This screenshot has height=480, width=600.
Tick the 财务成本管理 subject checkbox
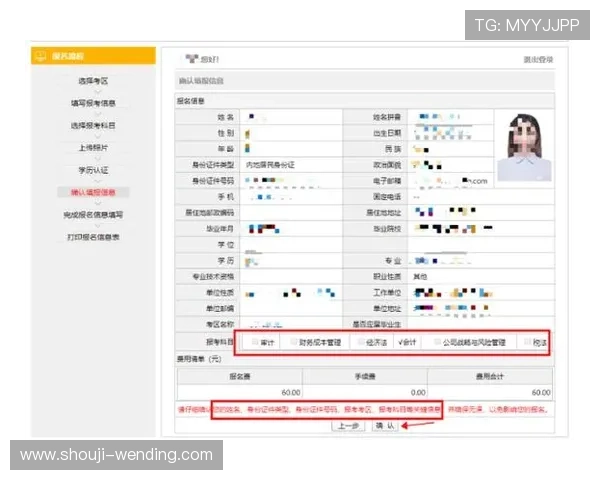[x=293, y=342]
